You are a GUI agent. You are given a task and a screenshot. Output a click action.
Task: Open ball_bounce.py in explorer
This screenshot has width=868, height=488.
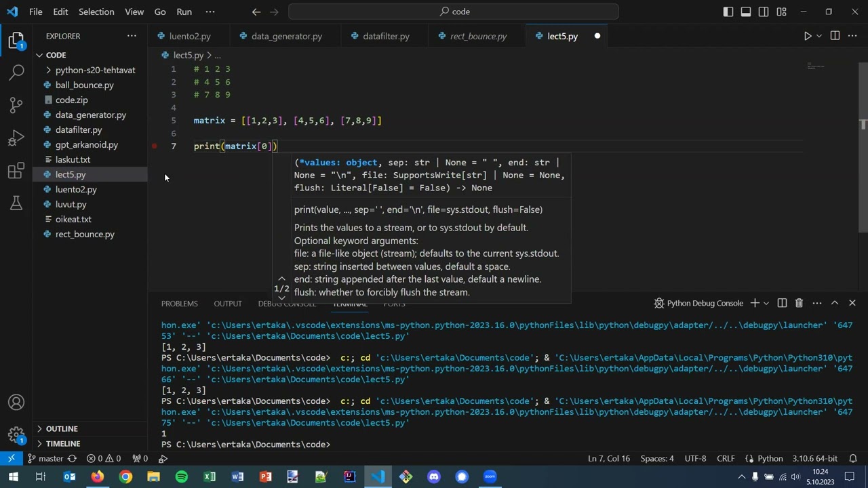tap(85, 85)
